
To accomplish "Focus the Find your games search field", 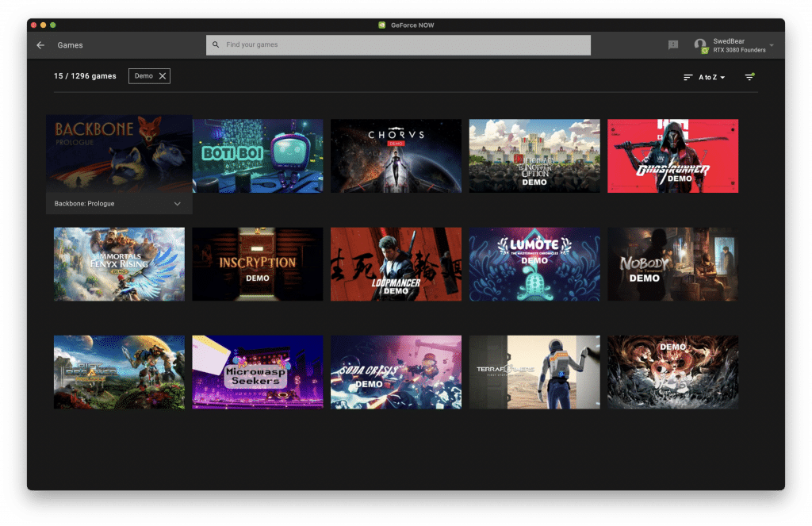I will [x=398, y=45].
